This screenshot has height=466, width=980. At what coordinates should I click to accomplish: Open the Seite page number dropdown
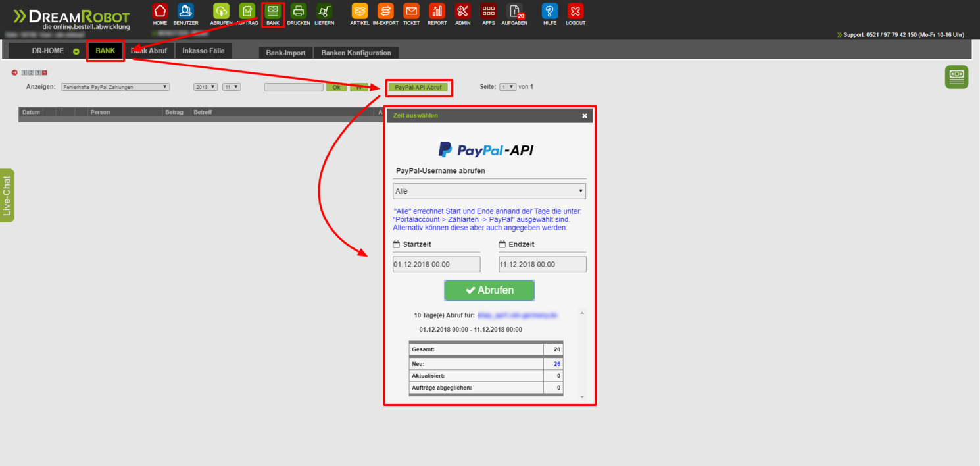[508, 87]
